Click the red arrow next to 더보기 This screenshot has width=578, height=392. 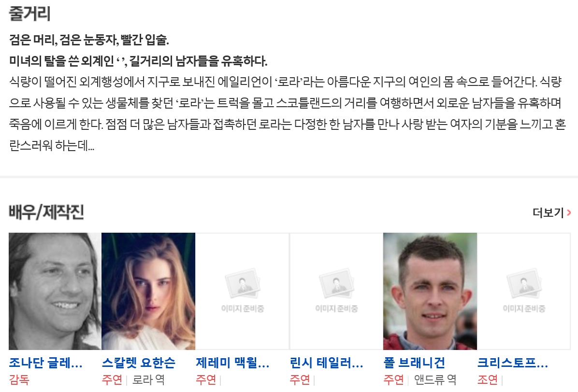point(569,212)
